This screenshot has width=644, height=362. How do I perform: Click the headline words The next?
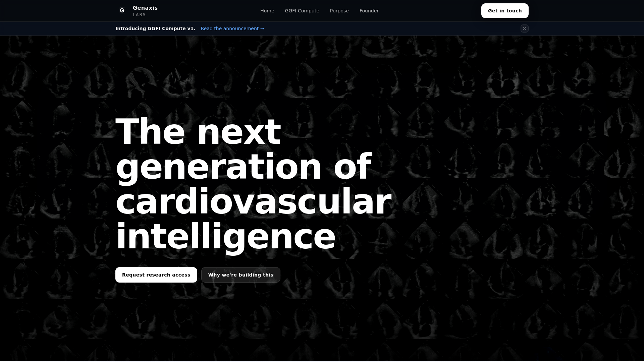[x=198, y=132]
